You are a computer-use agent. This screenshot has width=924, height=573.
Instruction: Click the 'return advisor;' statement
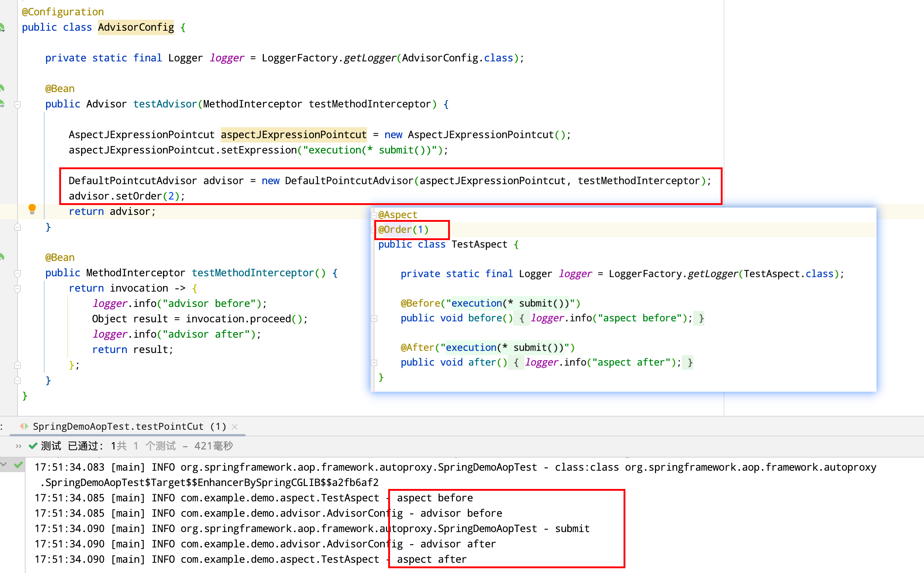tap(112, 212)
